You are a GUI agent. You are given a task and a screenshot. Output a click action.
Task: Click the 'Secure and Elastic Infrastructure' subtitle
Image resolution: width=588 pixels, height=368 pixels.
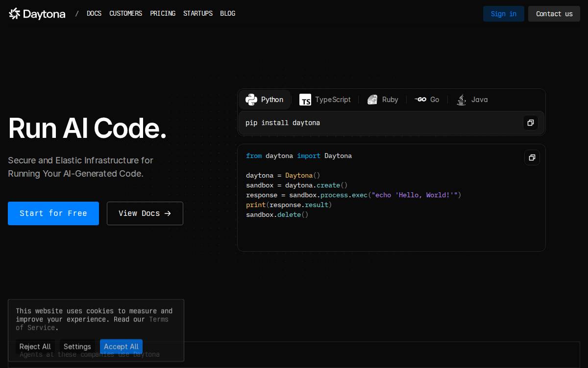click(81, 167)
